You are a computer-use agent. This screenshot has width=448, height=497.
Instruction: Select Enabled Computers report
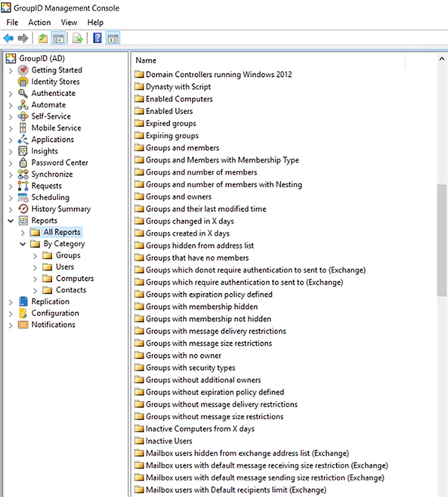pyautogui.click(x=179, y=99)
